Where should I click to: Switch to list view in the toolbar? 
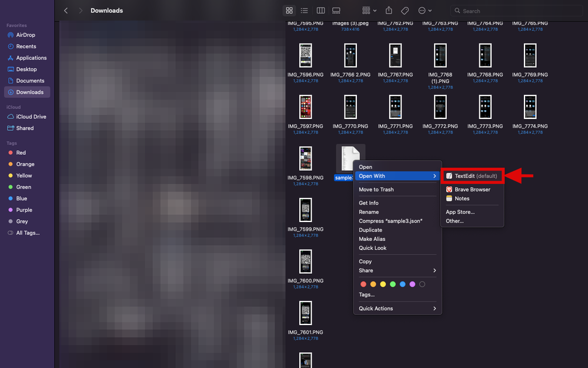click(303, 11)
